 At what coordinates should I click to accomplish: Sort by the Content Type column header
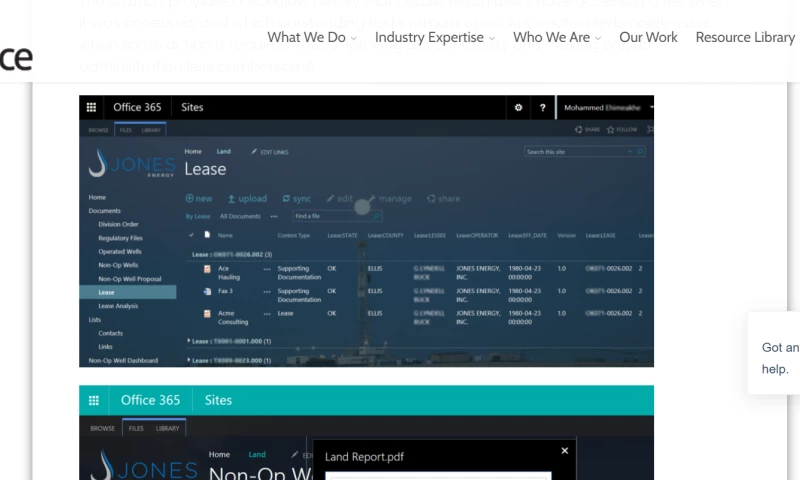point(293,235)
